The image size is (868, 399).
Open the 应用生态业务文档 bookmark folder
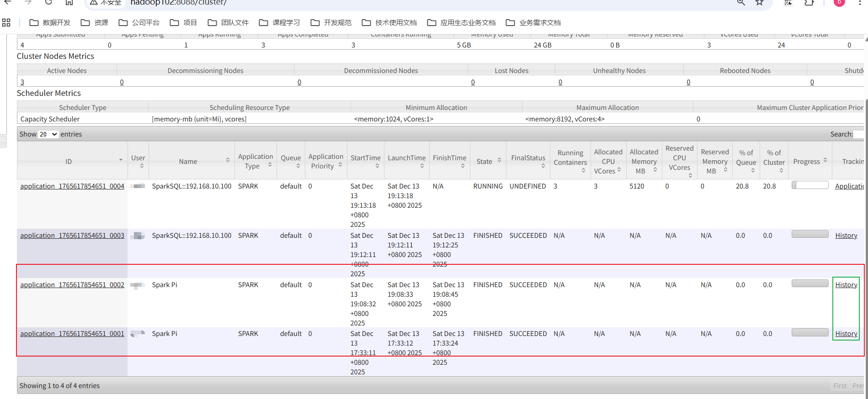461,22
